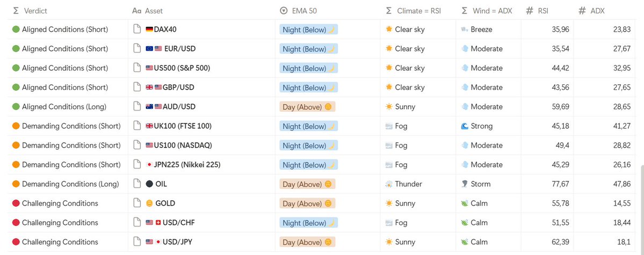The height and width of the screenshot is (255, 644).
Task: Open Day (Above) tag dropdown for AUD/USD
Action: [307, 107]
